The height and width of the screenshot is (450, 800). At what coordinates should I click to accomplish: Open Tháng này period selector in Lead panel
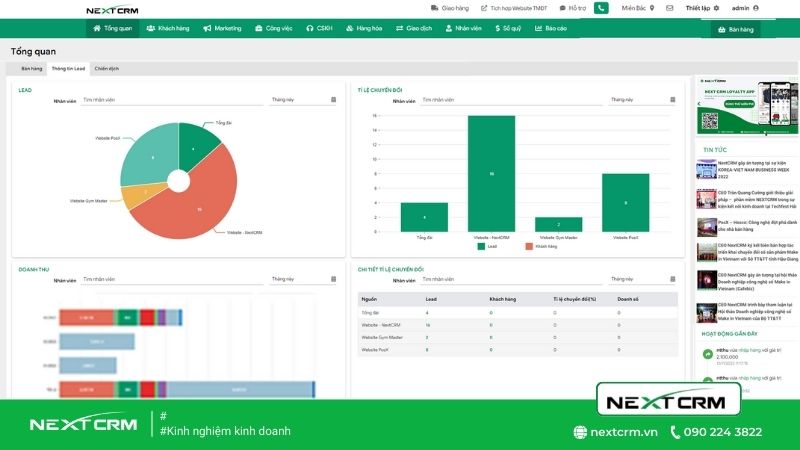(300, 100)
